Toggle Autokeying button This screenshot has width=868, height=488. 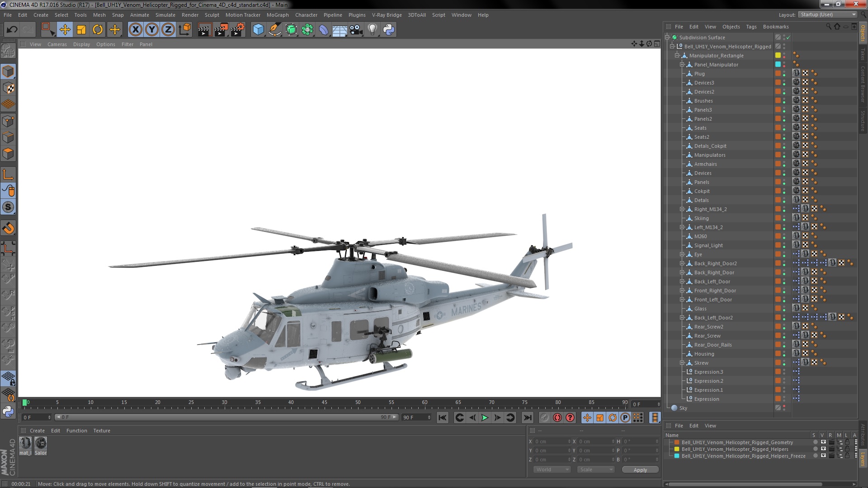557,418
